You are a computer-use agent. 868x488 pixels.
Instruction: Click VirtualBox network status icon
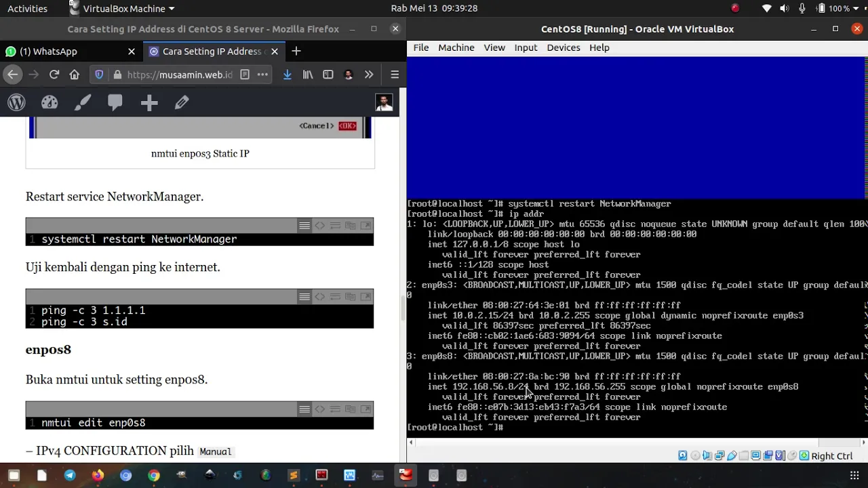[719, 455]
